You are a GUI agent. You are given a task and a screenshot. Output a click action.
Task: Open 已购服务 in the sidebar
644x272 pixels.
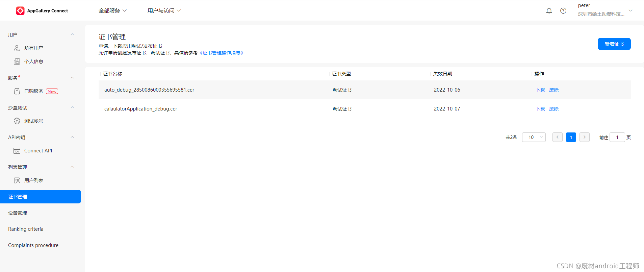click(34, 91)
